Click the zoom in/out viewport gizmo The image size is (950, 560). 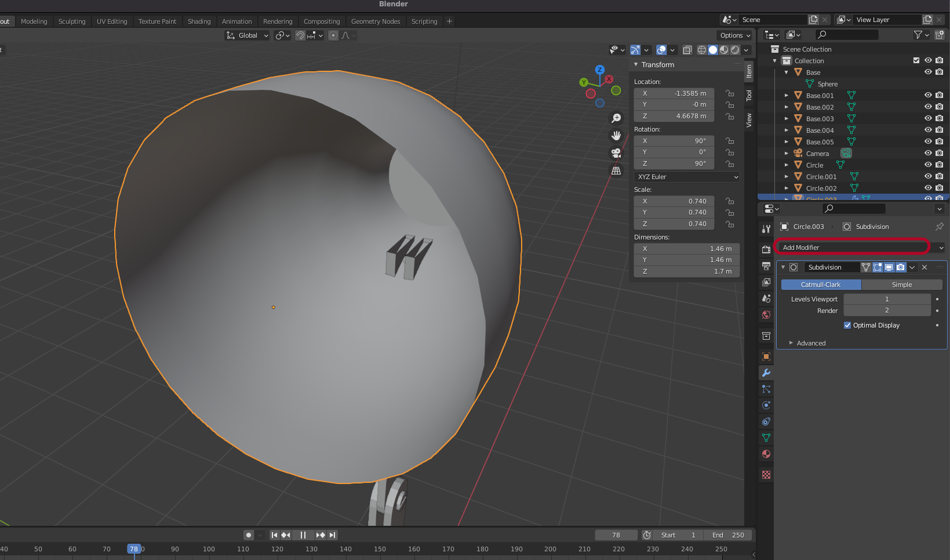tap(616, 118)
